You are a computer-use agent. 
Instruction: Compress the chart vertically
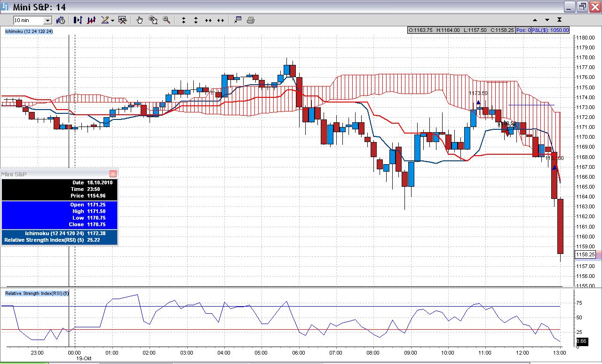pos(183,20)
